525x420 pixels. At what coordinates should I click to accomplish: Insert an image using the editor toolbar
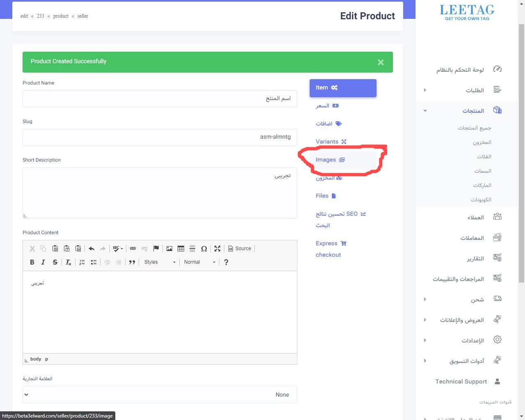169,249
